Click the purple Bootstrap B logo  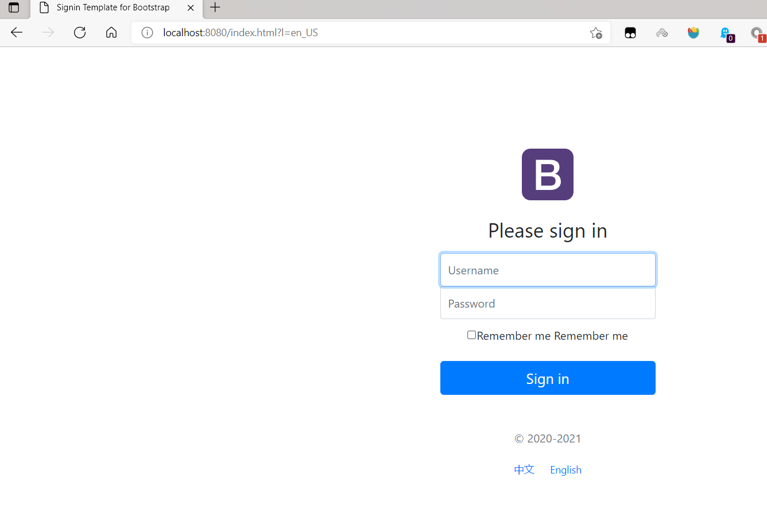click(x=547, y=174)
